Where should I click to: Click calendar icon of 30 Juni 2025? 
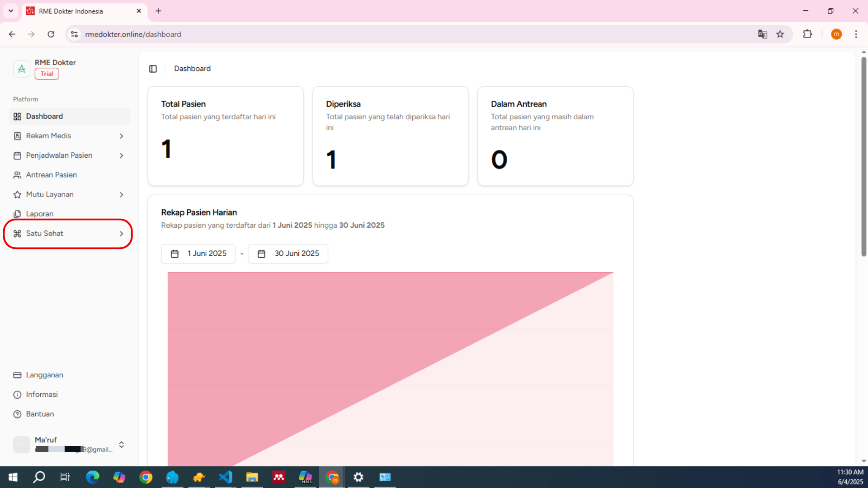tap(261, 253)
